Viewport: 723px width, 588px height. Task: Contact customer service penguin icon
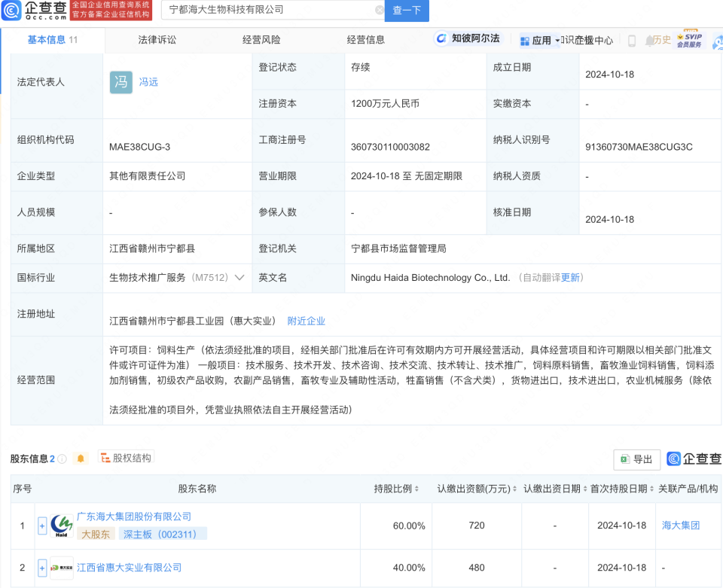(718, 39)
